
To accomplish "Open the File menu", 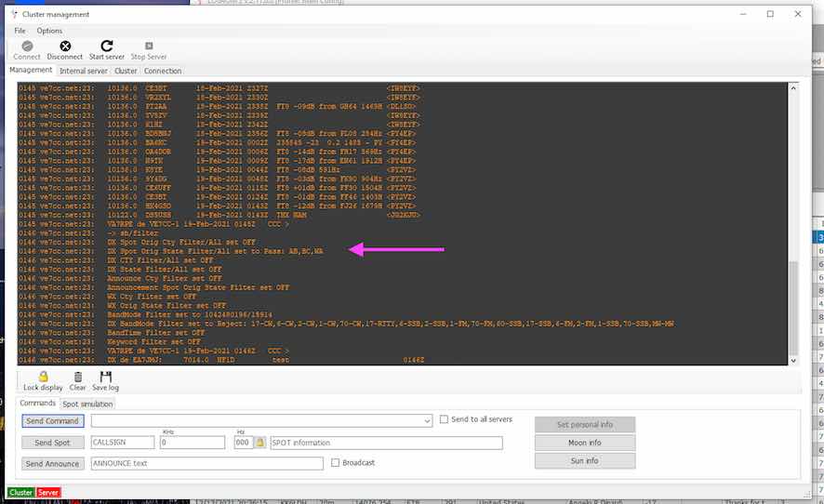I will [20, 31].
